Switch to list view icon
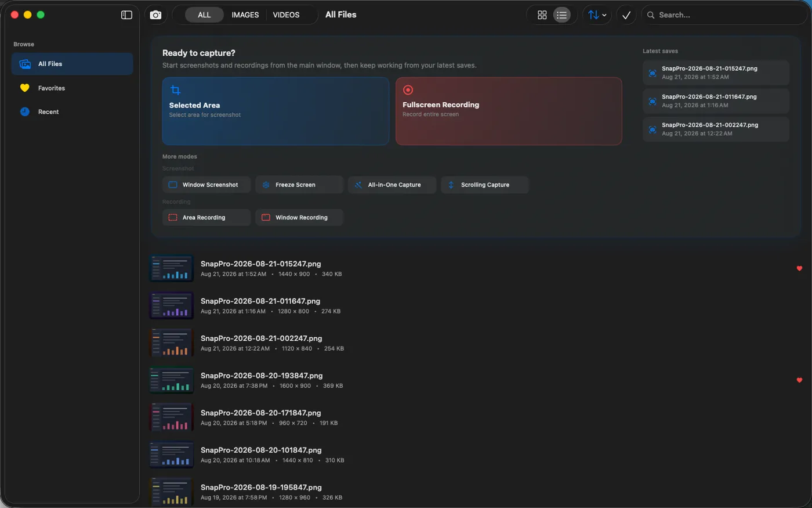812x508 pixels. (561, 15)
